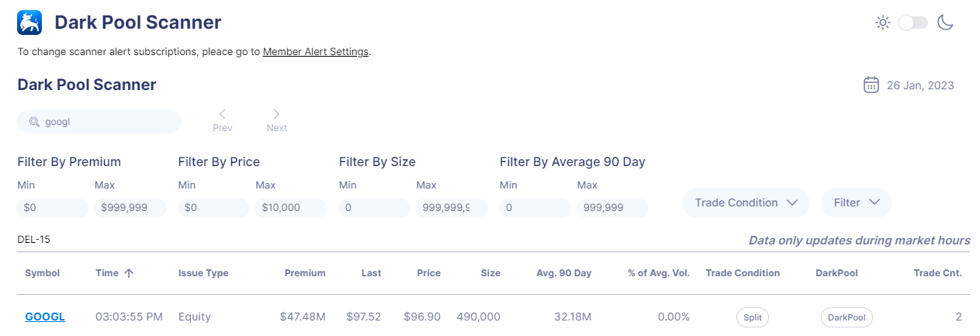Click the DarkPool tag in row
Viewport: 980px width, 336px height.
click(x=847, y=317)
